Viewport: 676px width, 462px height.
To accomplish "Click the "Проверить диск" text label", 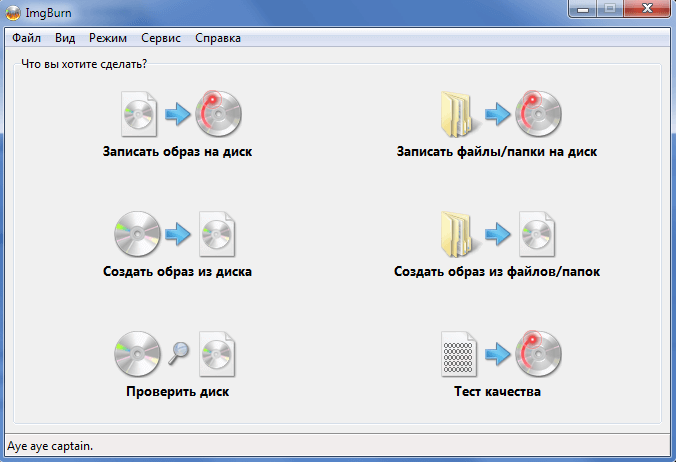I will pyautogui.click(x=177, y=392).
